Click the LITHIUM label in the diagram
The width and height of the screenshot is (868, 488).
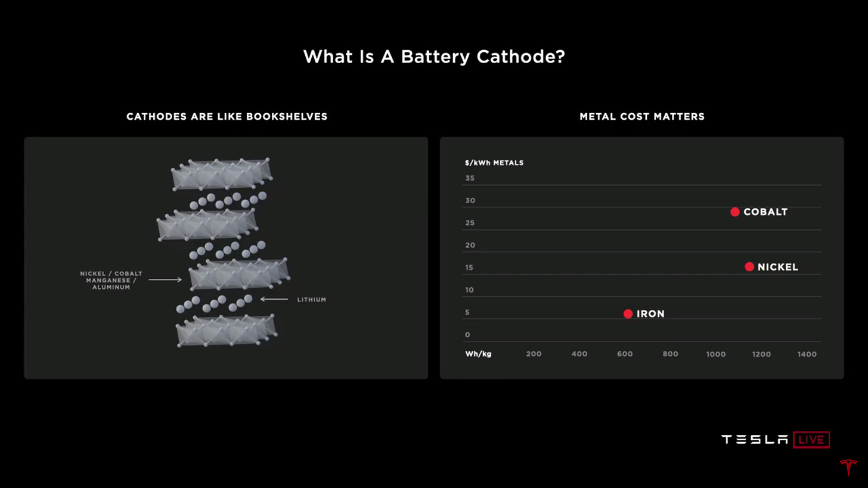pyautogui.click(x=312, y=300)
